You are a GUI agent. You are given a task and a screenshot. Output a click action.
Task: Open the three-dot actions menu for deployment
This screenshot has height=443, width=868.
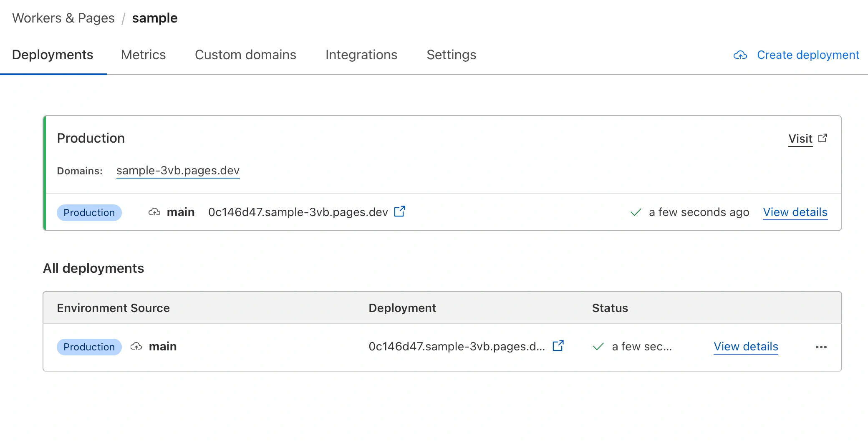coord(821,347)
